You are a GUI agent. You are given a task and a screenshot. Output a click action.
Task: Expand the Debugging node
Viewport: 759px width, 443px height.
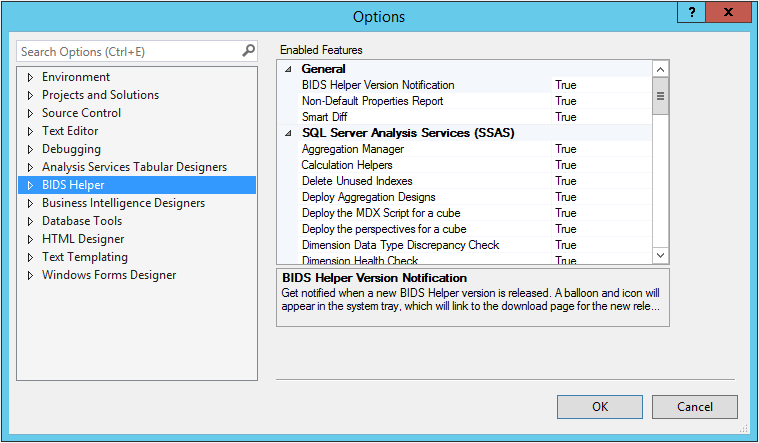(30, 149)
